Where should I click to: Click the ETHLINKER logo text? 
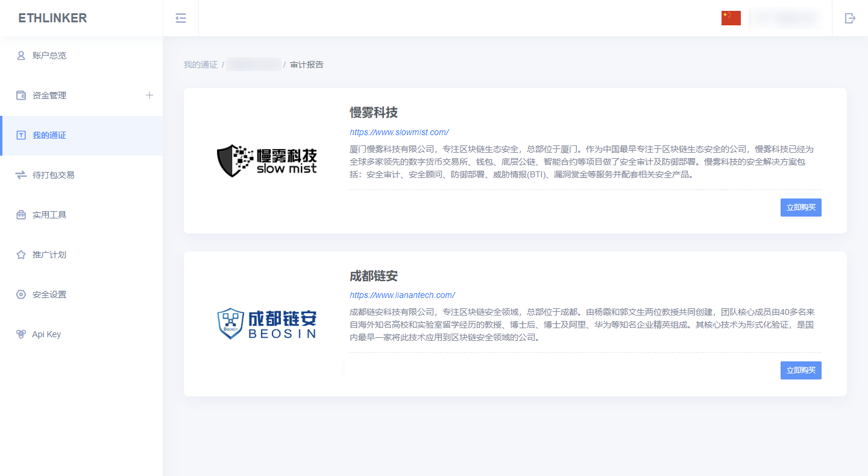point(52,18)
